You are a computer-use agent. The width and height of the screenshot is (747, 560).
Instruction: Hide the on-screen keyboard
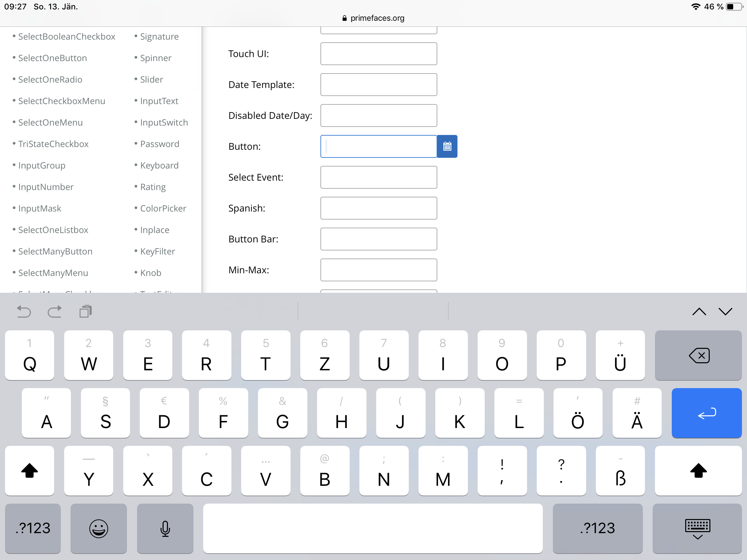click(x=697, y=528)
